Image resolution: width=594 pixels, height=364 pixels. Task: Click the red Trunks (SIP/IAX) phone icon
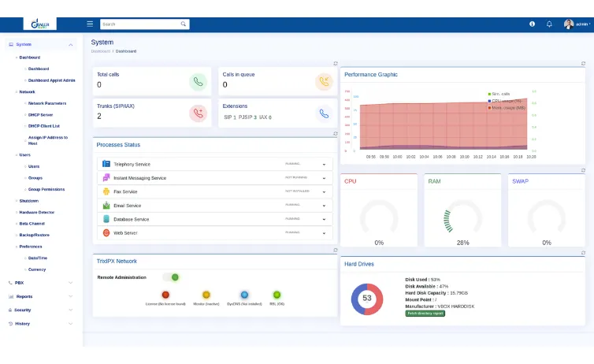[198, 113]
